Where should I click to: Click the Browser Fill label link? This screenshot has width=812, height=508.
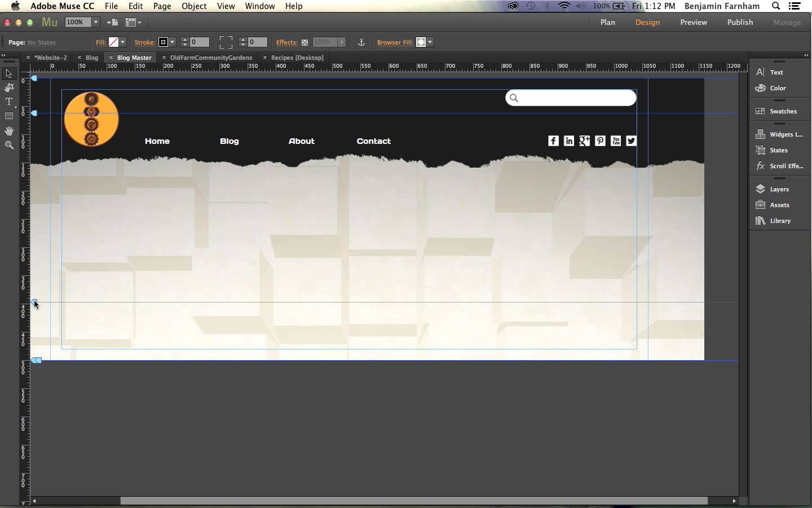pyautogui.click(x=395, y=42)
